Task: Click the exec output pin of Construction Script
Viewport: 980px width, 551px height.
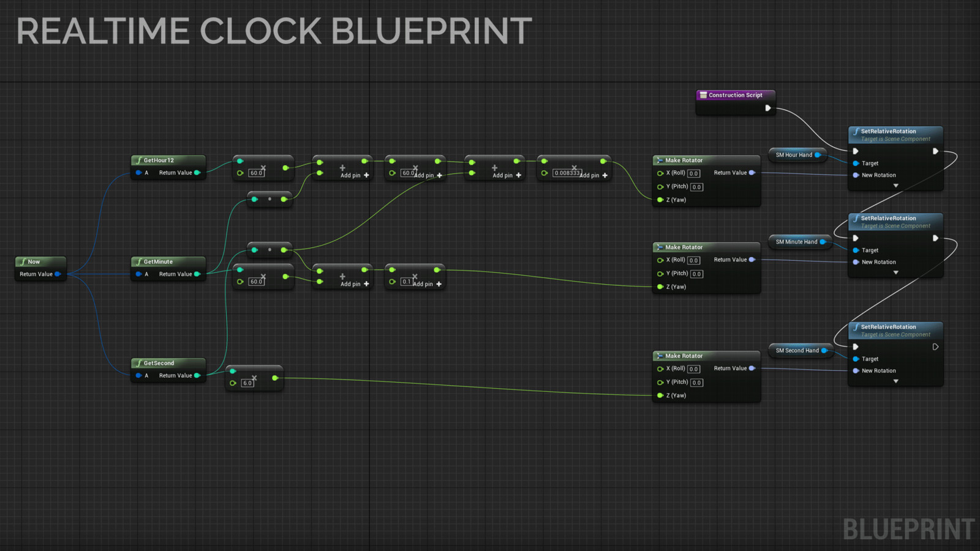Action: click(x=769, y=107)
